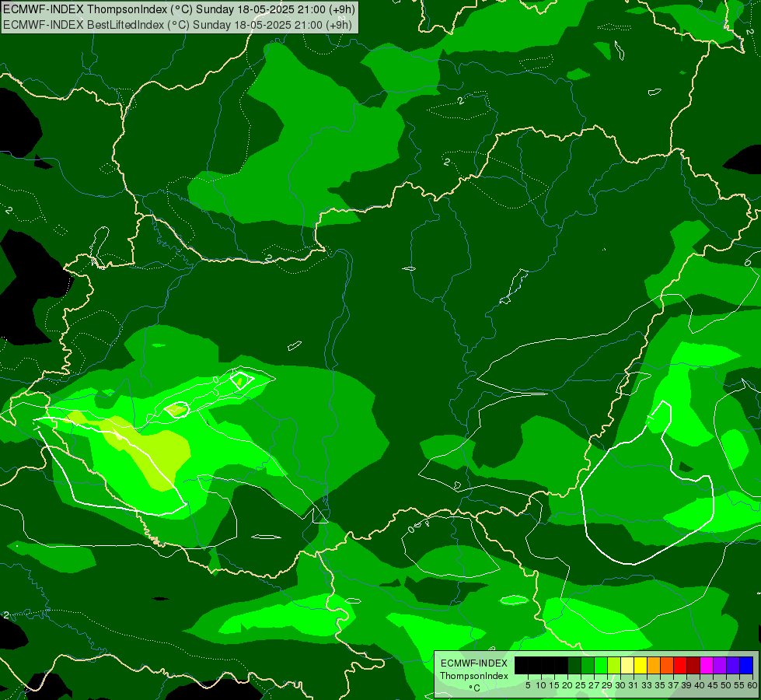The width and height of the screenshot is (761, 700).
Task: Click legend tick value 15
Action: [554, 685]
